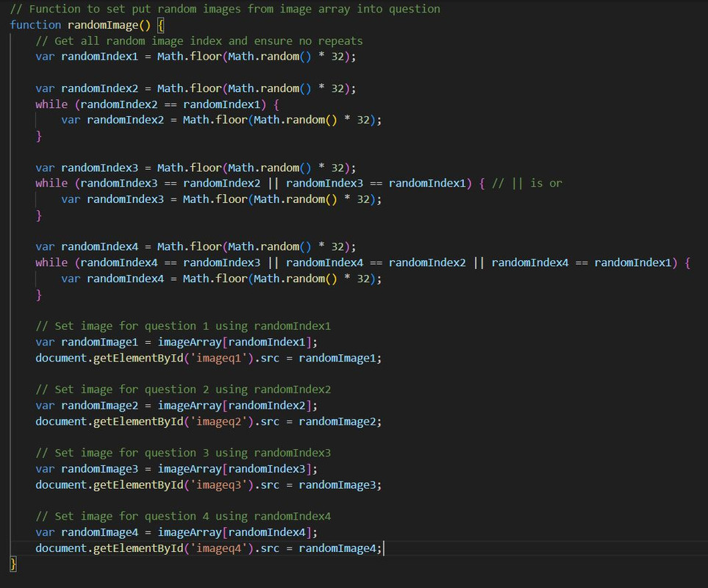Click 'var randomImage4 = imageArray[randomIndex4]' line

pos(176,532)
